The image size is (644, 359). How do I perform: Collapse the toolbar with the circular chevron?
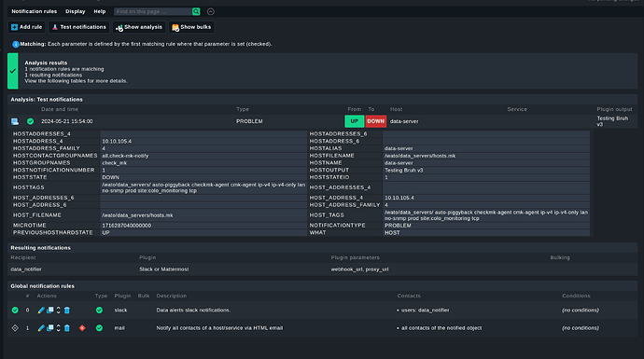point(211,11)
